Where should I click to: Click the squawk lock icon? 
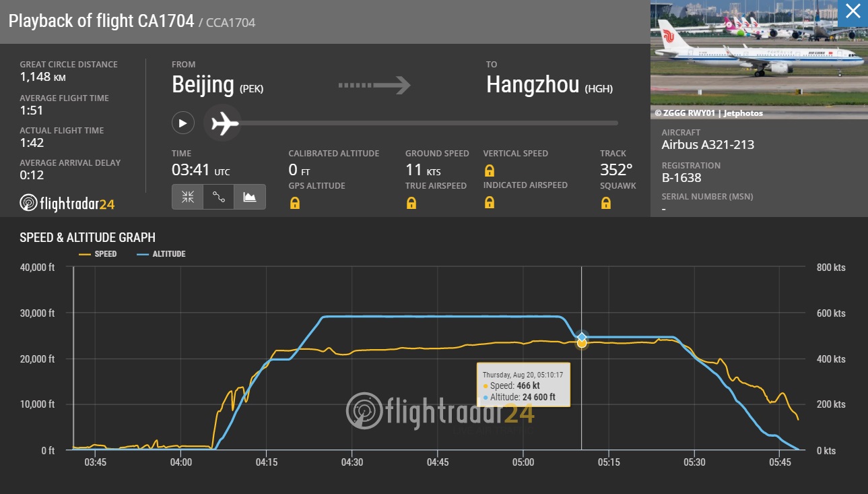606,202
